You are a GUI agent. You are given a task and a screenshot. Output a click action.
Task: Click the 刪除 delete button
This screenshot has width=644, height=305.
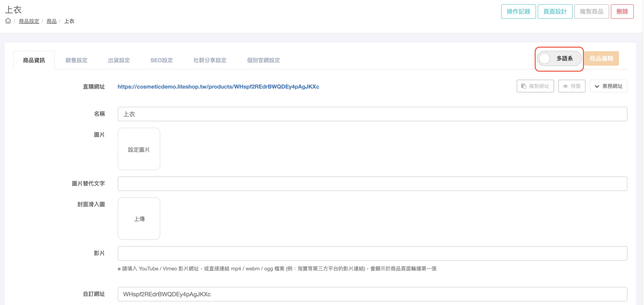tap(622, 12)
